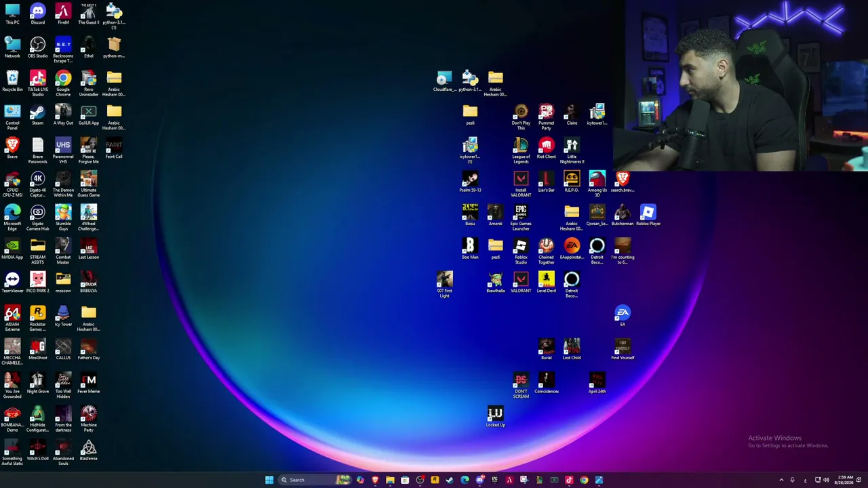This screenshot has width=868, height=488.
Task: Launch the R.E.P.O. game shortcut
Action: [x=572, y=182]
